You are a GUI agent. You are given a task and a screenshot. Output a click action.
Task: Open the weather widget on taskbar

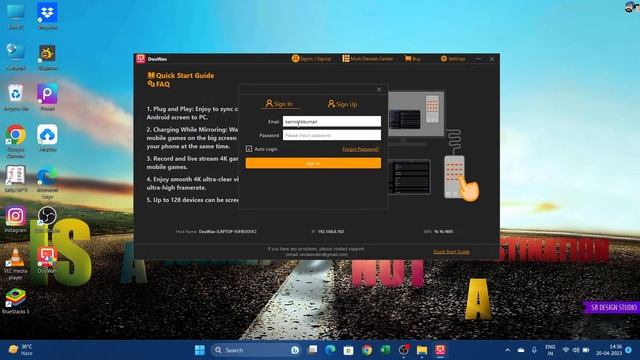[x=20, y=350]
